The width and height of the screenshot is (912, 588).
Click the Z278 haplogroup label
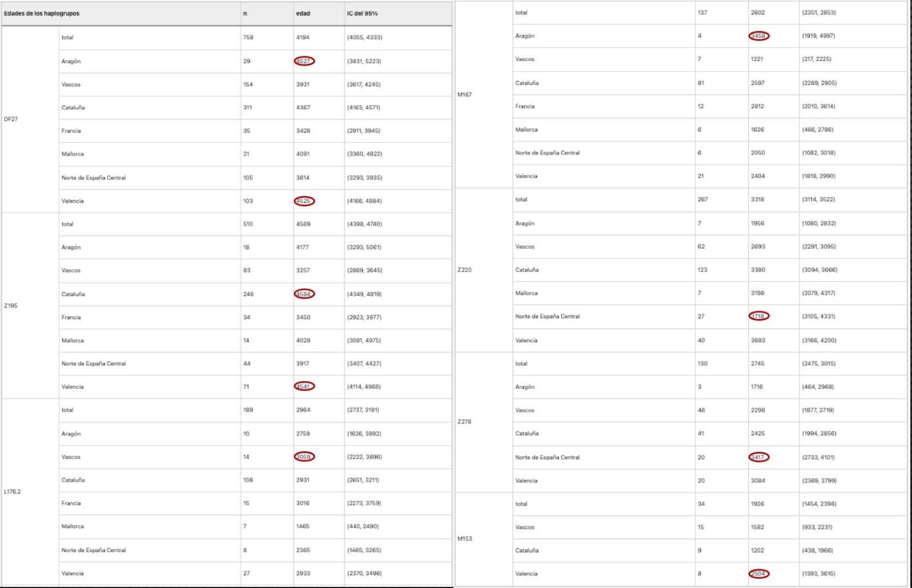(x=465, y=422)
